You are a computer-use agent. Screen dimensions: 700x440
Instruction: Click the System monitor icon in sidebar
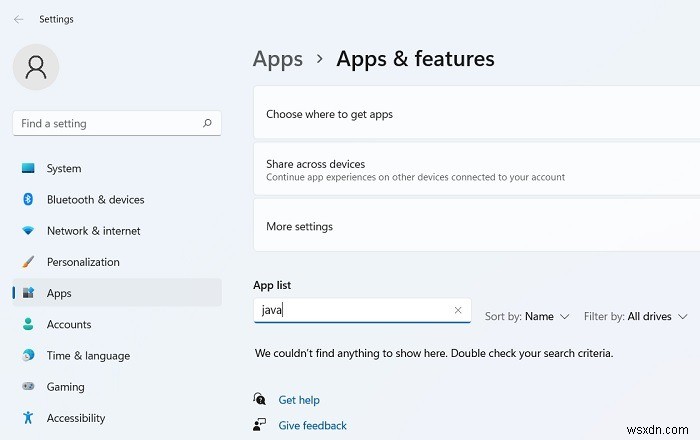28,168
